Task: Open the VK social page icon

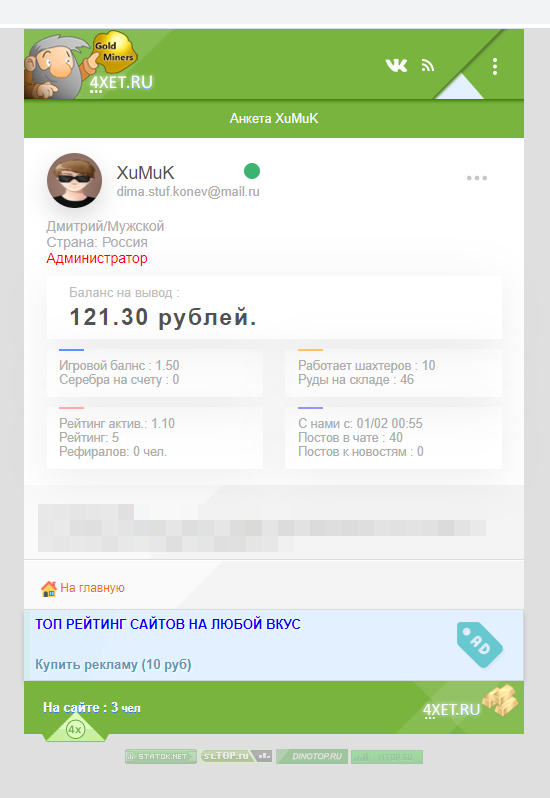Action: coord(396,65)
